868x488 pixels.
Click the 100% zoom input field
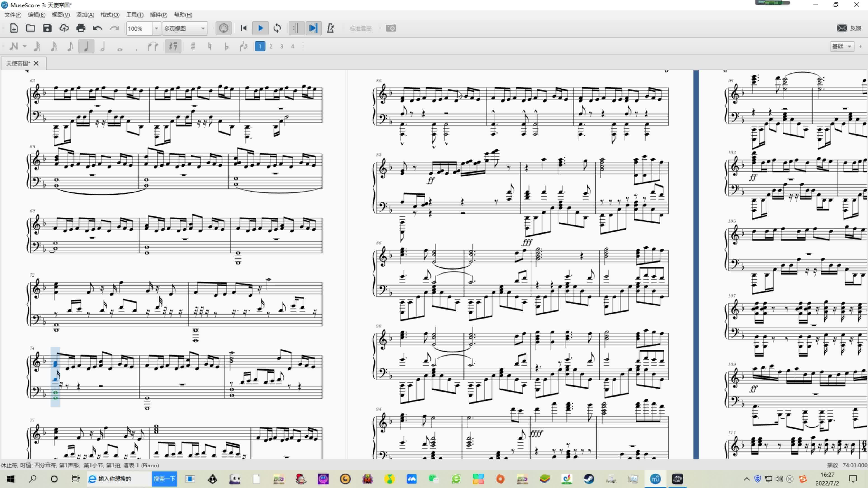(x=139, y=29)
